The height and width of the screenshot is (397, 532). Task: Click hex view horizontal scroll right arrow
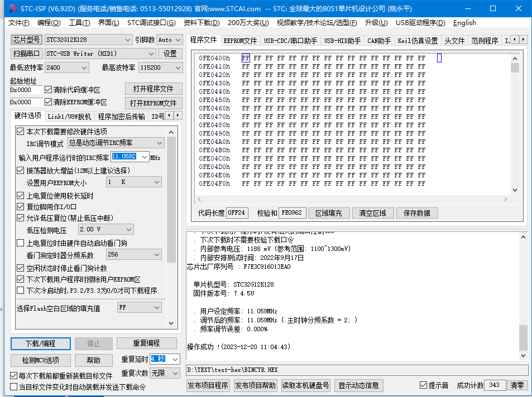506,200
